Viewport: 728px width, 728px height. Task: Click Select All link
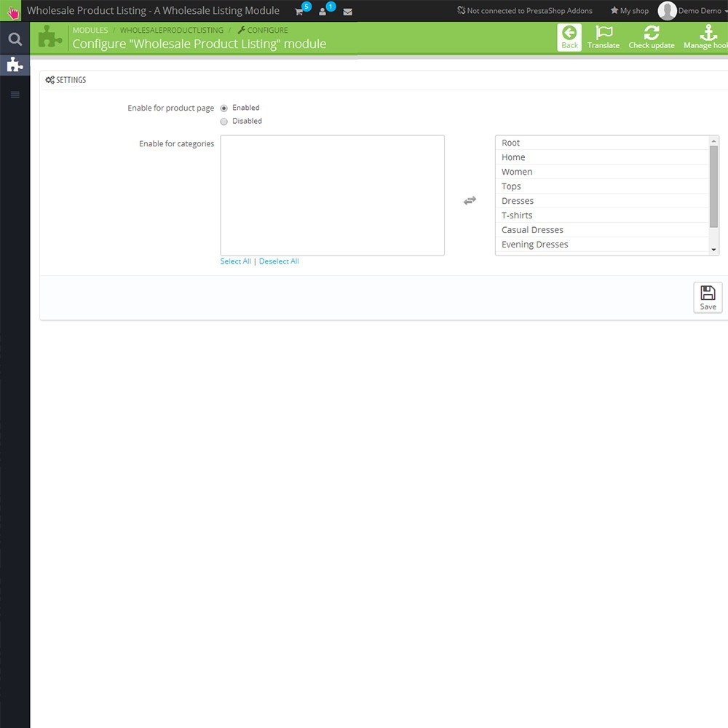(235, 261)
